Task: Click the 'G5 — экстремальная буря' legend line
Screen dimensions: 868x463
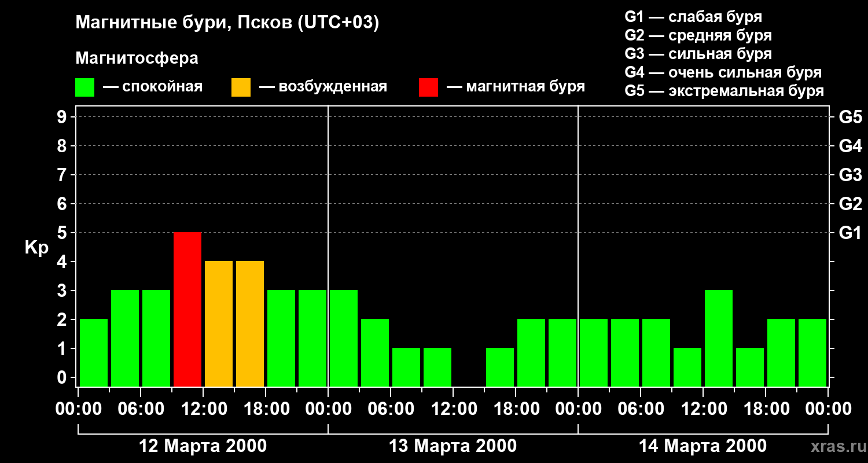Action: pos(724,91)
